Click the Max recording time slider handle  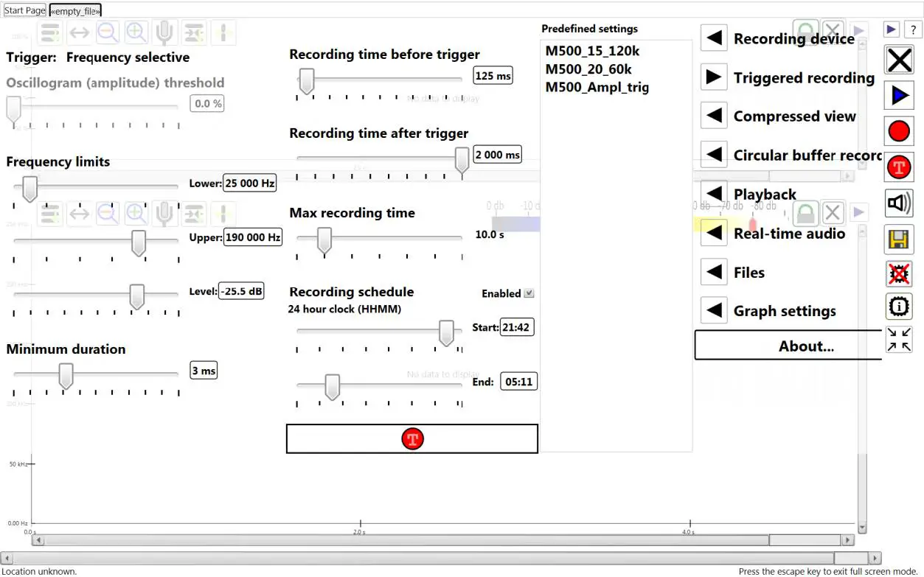pyautogui.click(x=324, y=241)
